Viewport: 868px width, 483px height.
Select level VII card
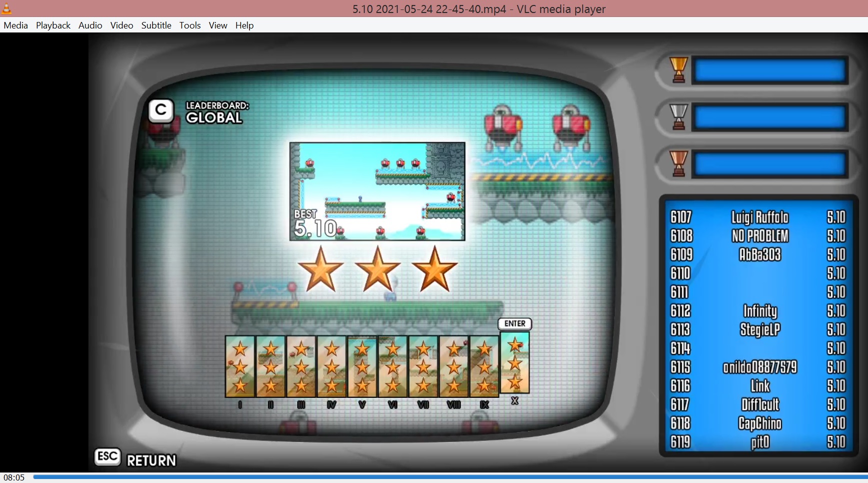(x=423, y=366)
